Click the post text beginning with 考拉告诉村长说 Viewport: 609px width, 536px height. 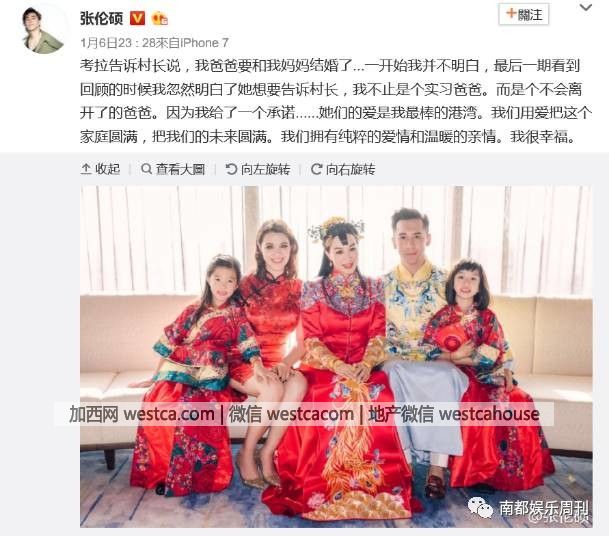coord(336,101)
